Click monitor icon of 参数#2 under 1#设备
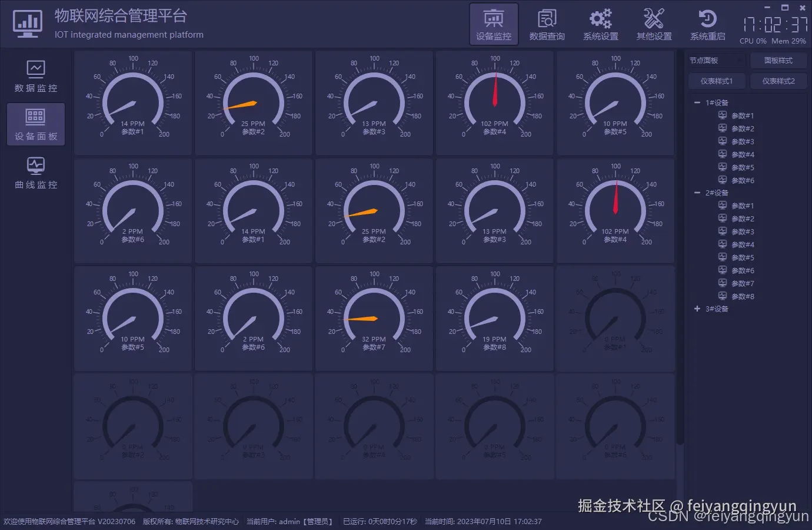 [723, 128]
